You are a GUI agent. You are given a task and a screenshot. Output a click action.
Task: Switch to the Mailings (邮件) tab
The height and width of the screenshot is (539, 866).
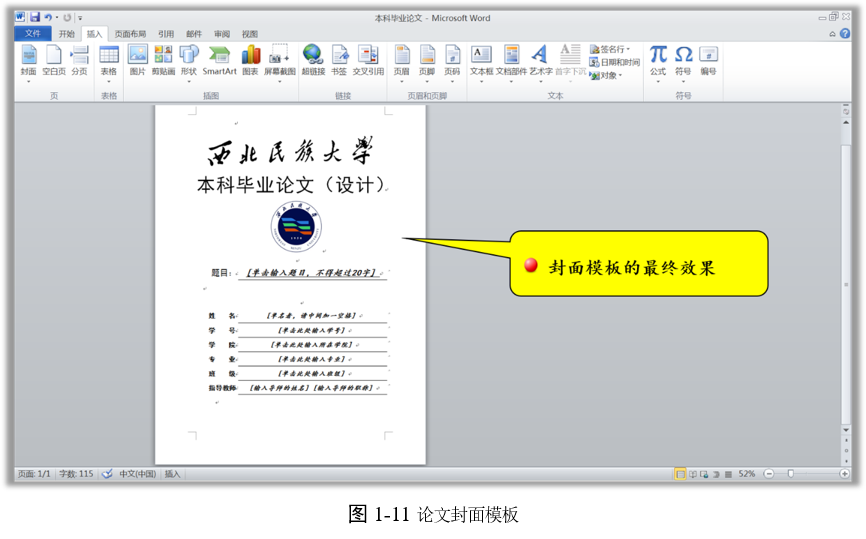coord(194,34)
